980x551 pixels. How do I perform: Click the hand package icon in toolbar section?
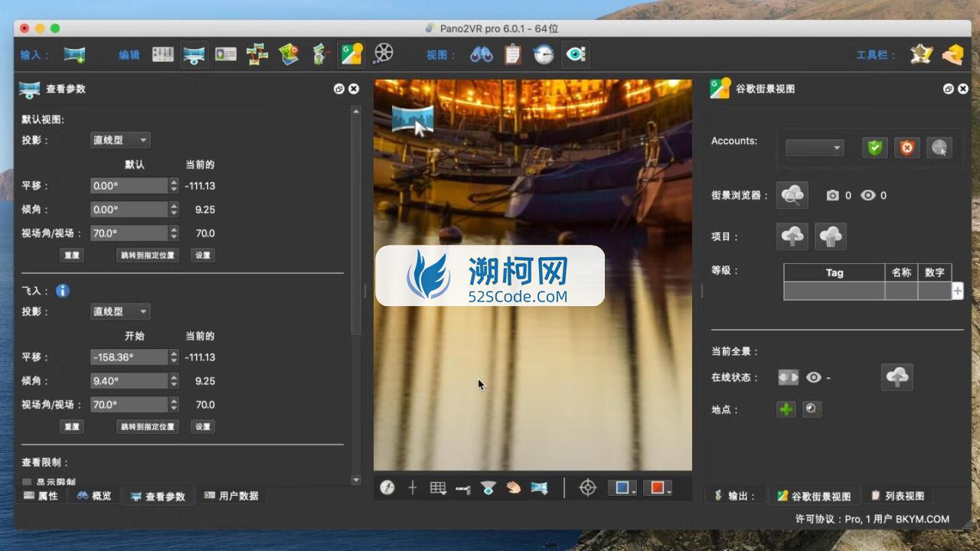952,54
